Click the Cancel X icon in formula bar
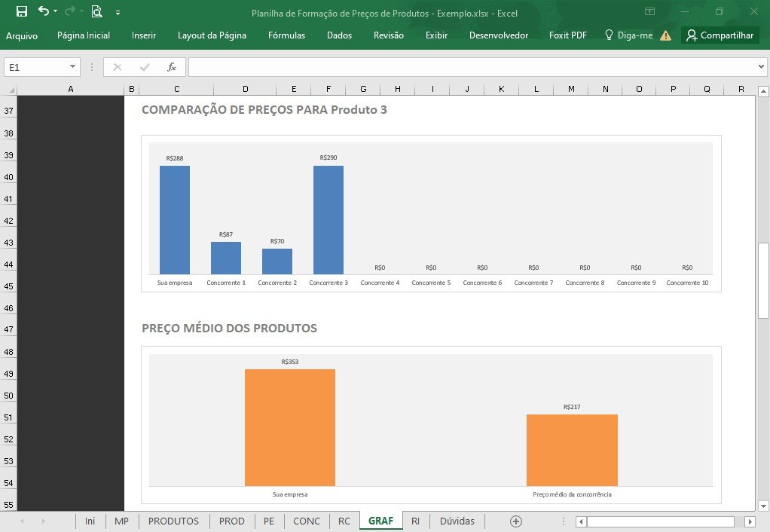This screenshot has width=770, height=532. click(118, 67)
